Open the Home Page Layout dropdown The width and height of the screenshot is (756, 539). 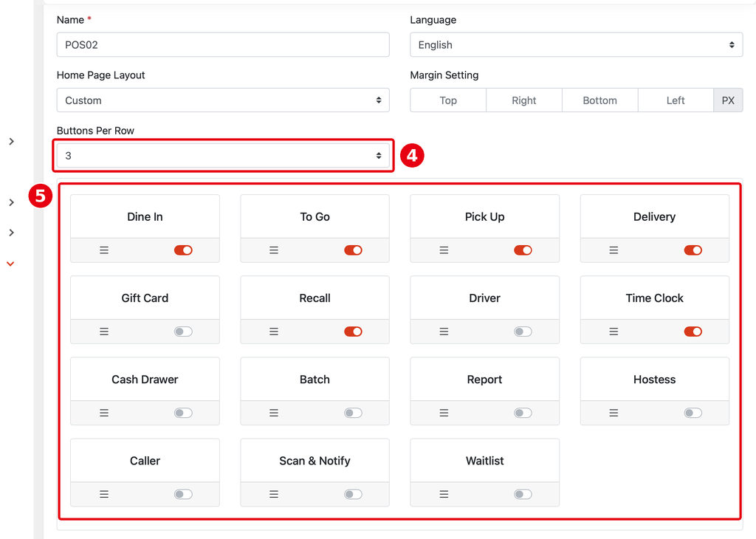[223, 100]
